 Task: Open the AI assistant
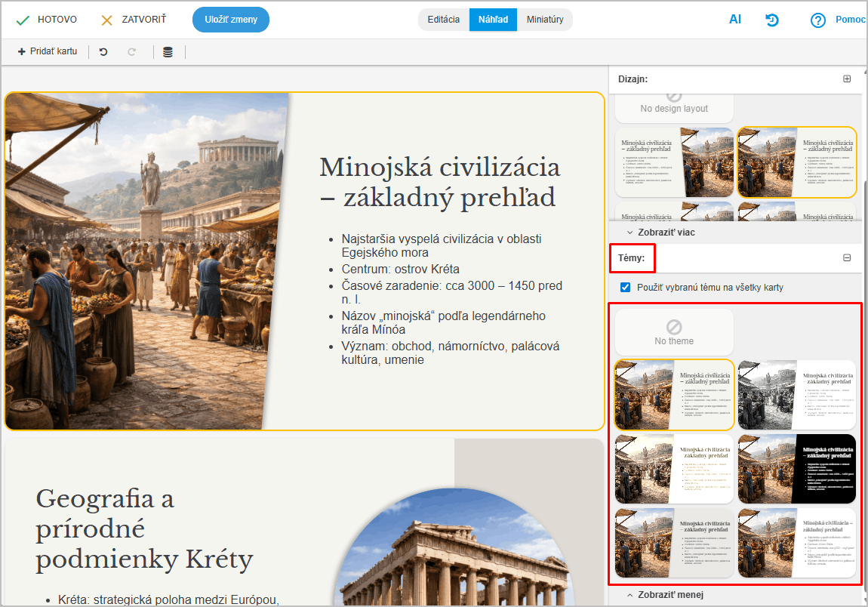(734, 20)
